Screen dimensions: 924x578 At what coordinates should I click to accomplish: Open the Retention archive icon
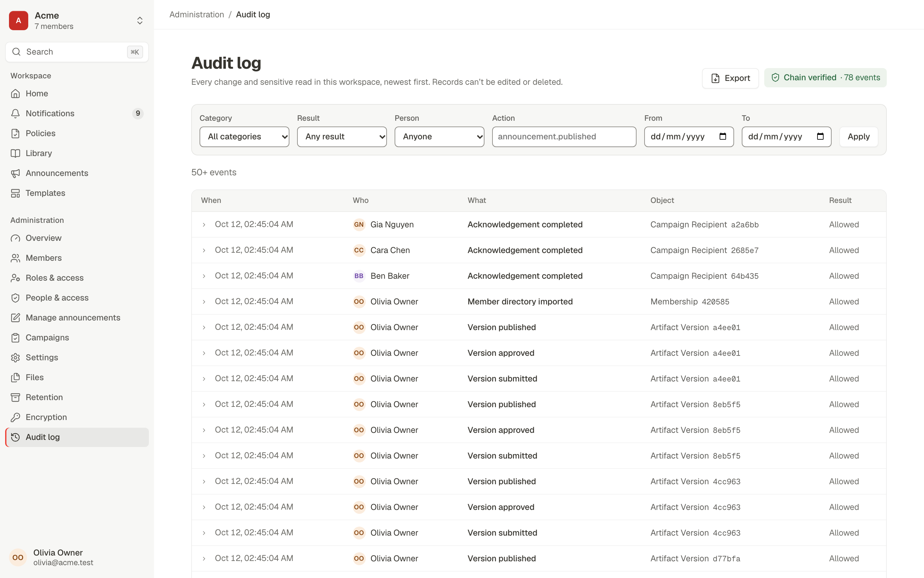point(15,397)
